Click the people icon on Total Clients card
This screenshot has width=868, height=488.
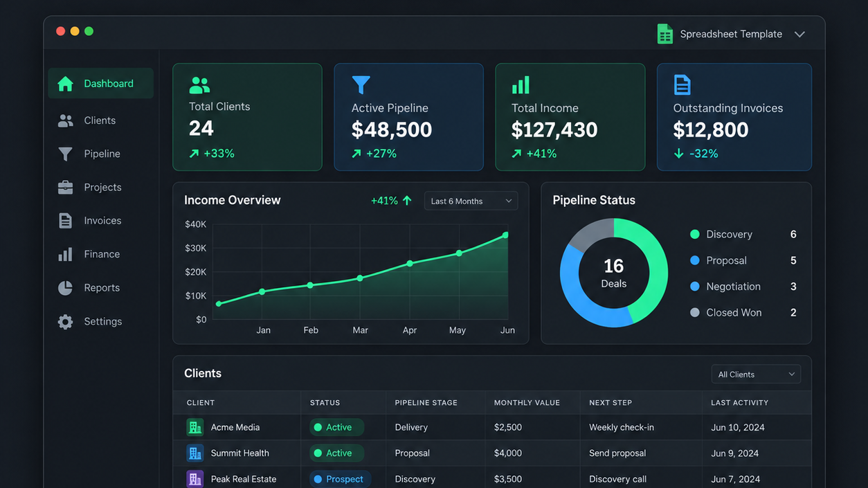[x=199, y=85]
